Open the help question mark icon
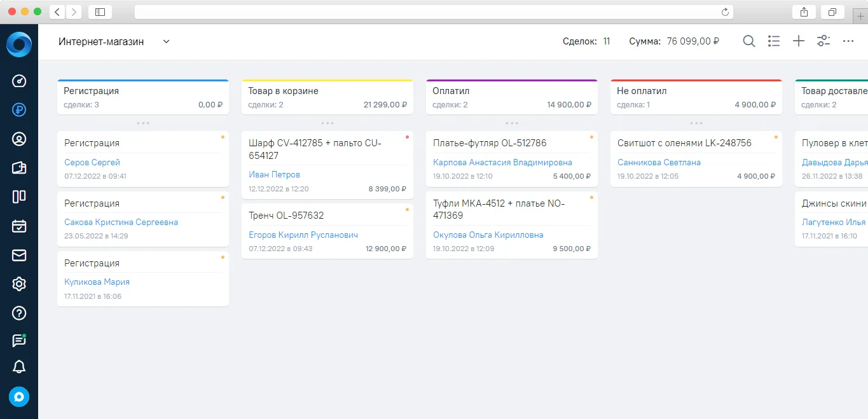Image resolution: width=868 pixels, height=419 pixels. (19, 313)
